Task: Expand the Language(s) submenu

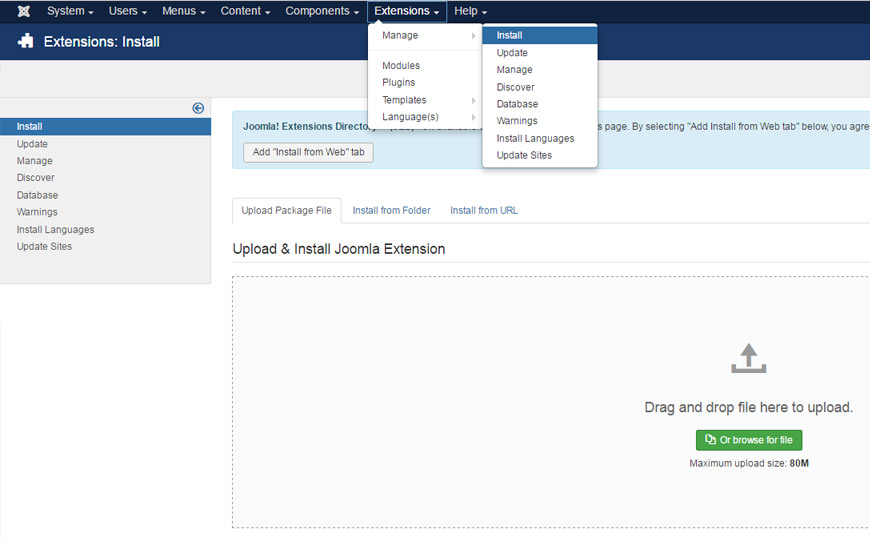Action: click(x=425, y=117)
